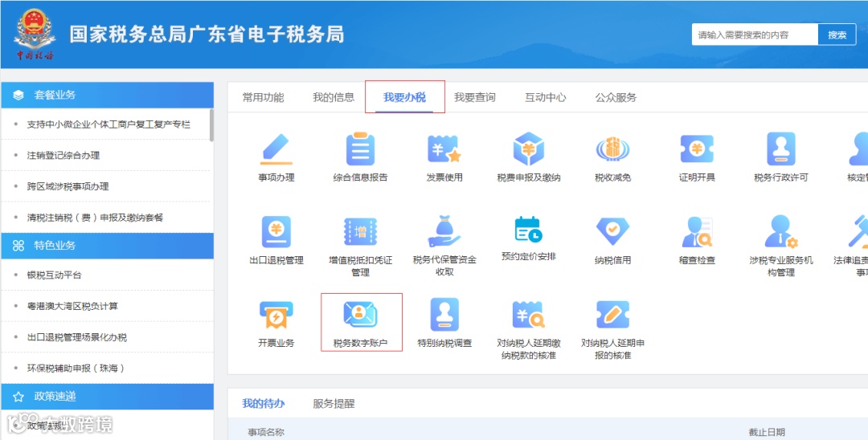
Task: Open the 公众服务 tab
Action: 616,98
